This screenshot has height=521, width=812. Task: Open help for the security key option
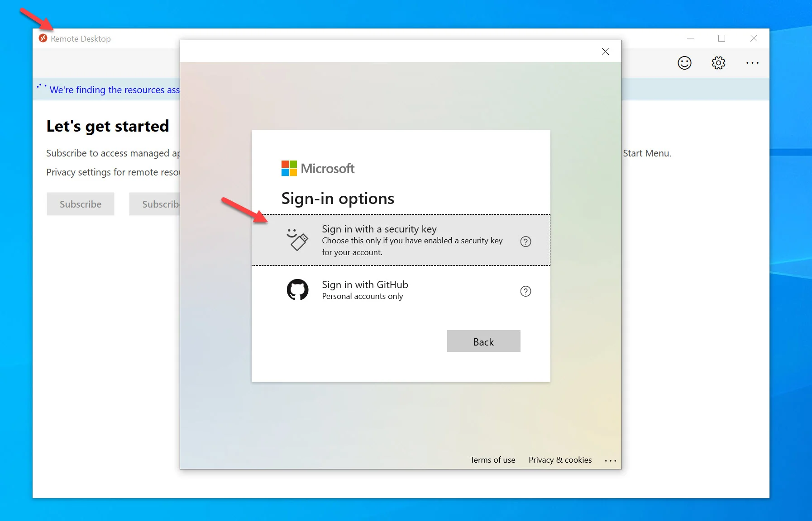(525, 242)
